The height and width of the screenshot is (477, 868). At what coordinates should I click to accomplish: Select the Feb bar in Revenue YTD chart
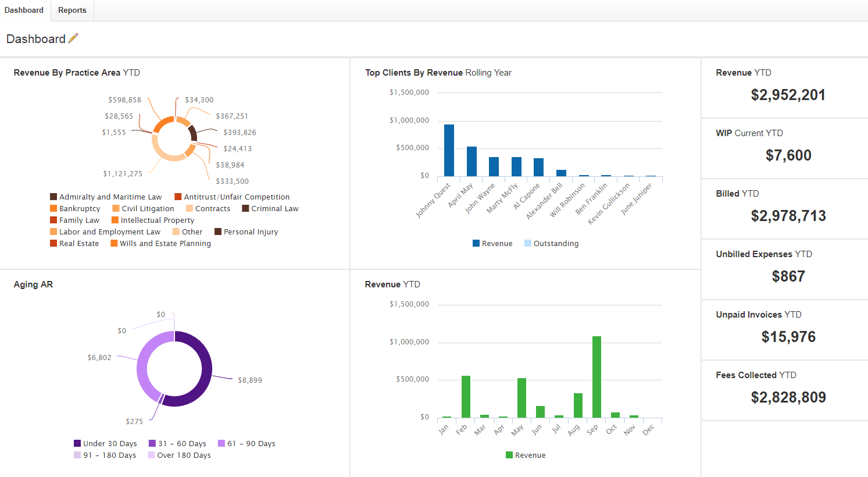click(x=466, y=397)
